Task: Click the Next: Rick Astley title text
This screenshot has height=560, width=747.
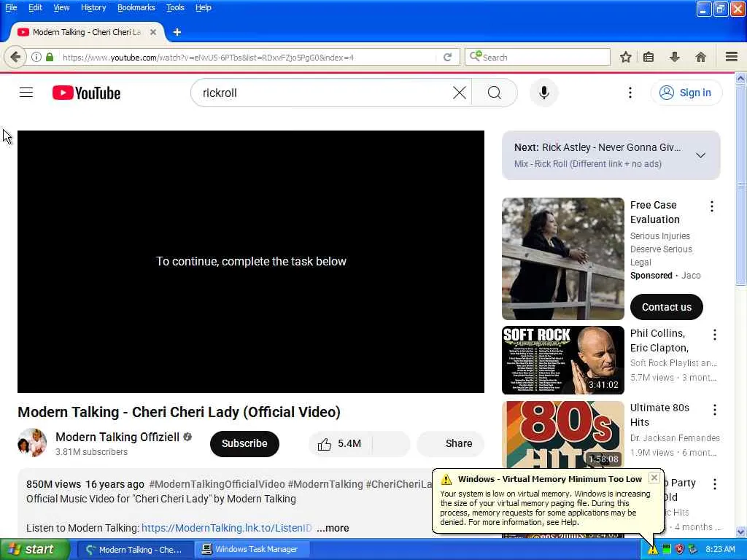Action: 597,147
